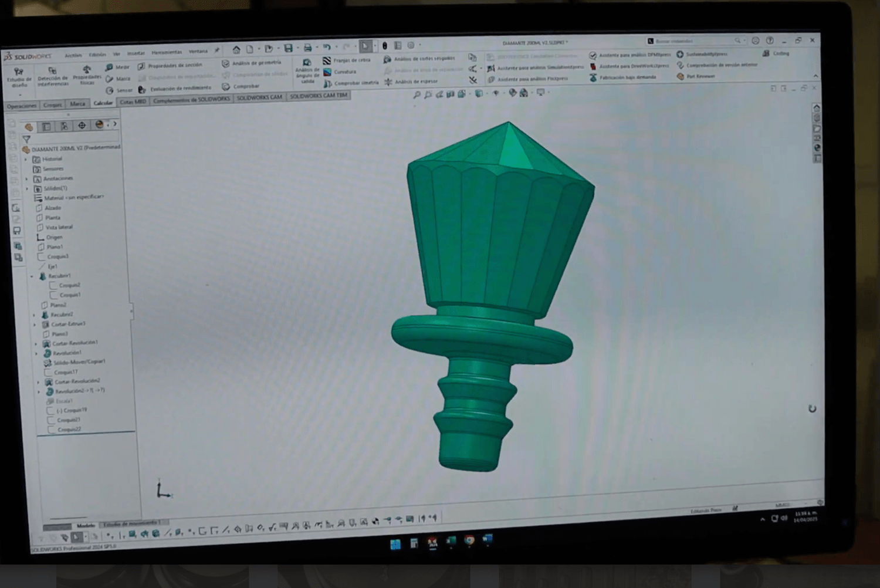Open Propiedades de sección
880x588 pixels.
tap(170, 66)
